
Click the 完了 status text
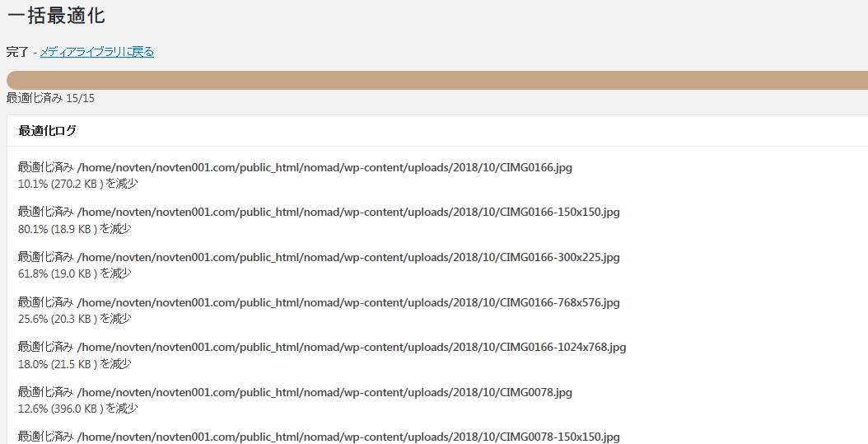(x=17, y=52)
